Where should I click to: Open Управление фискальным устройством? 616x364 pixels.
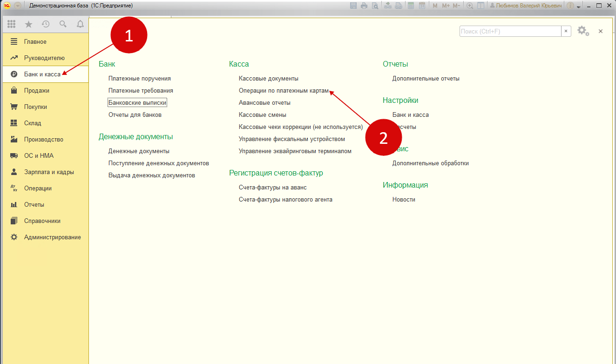pyautogui.click(x=292, y=139)
